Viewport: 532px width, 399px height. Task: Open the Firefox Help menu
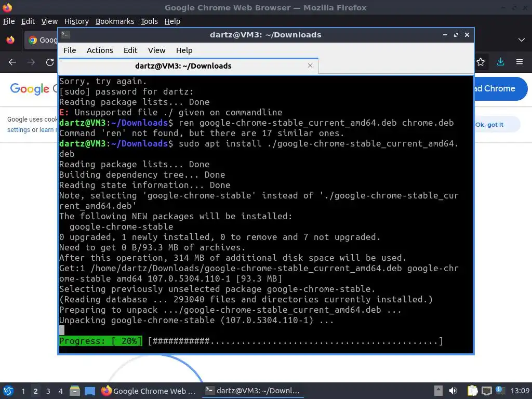click(172, 21)
